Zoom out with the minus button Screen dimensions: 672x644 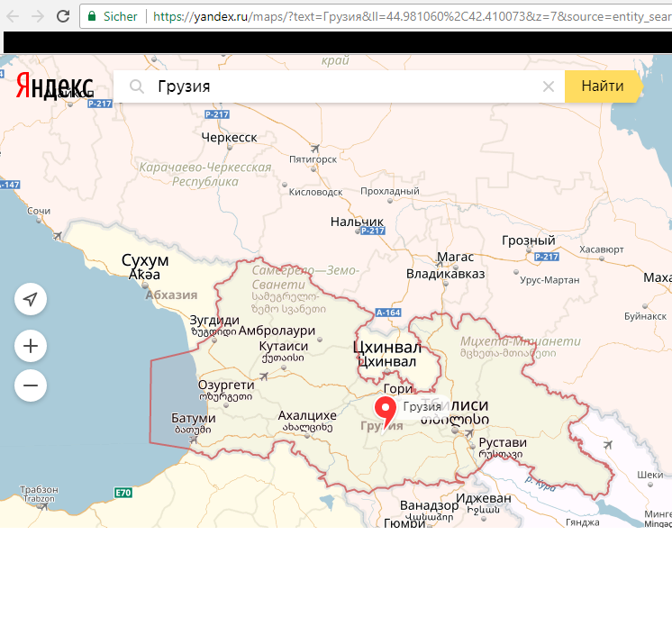coord(31,385)
